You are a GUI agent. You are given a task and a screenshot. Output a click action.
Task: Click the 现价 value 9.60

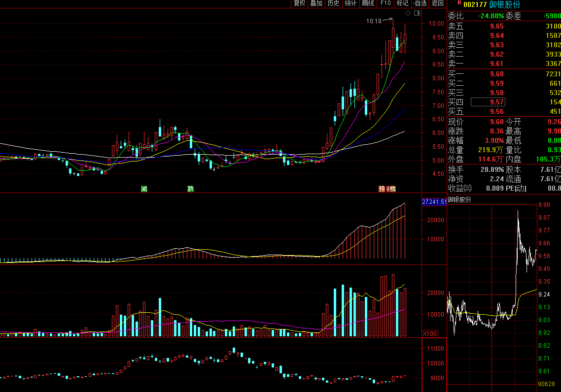click(x=497, y=122)
